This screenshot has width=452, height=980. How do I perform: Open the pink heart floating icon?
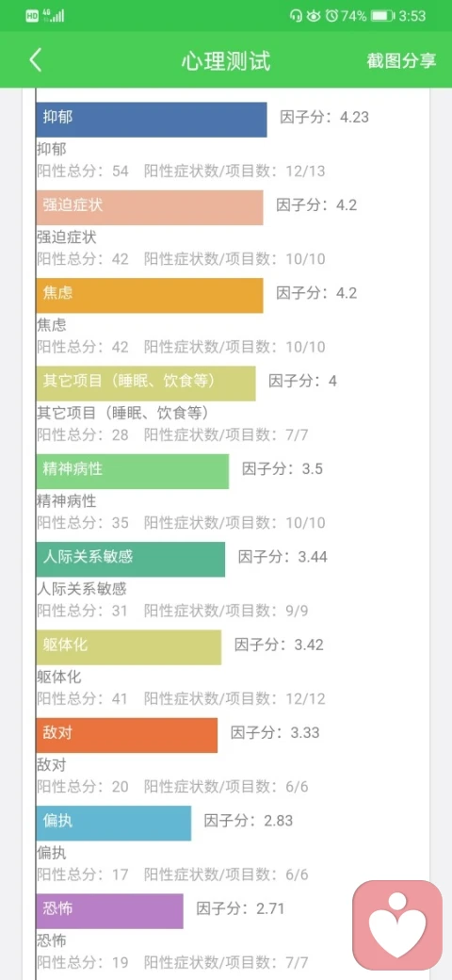(397, 925)
